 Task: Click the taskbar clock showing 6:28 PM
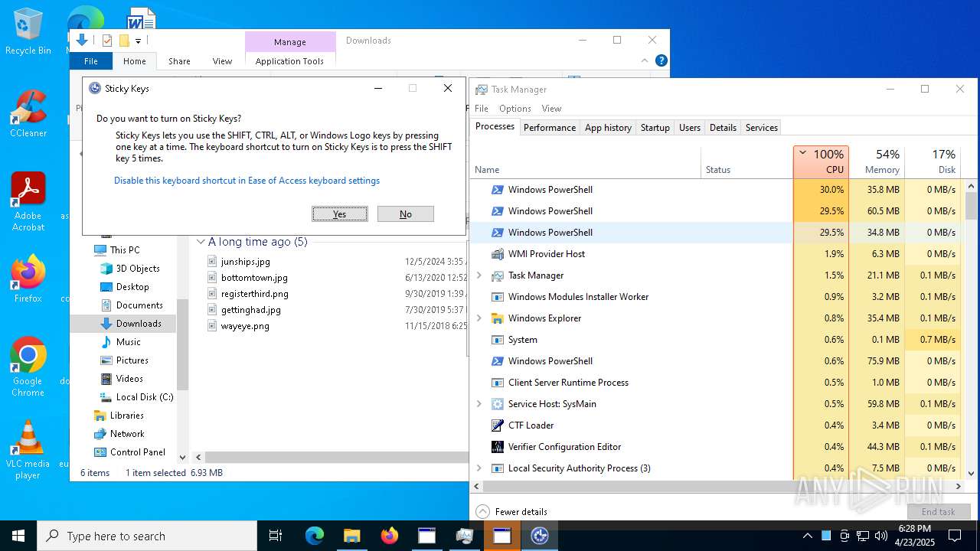click(x=914, y=536)
